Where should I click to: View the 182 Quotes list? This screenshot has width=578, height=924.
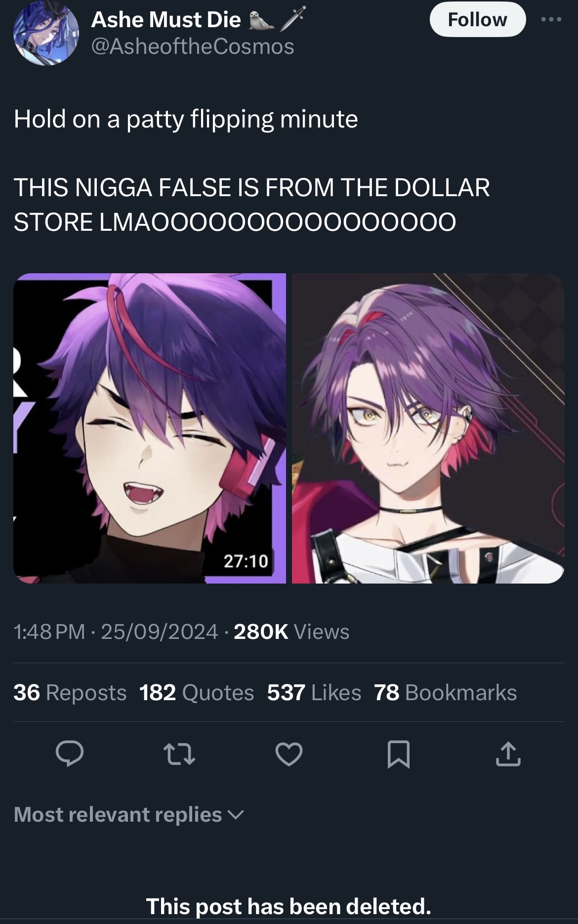[x=197, y=692]
